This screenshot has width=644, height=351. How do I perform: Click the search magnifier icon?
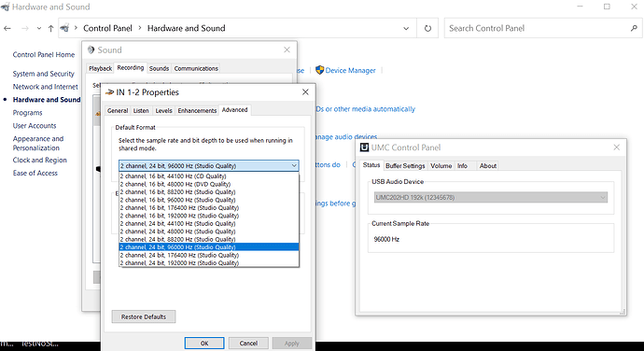tap(634, 28)
